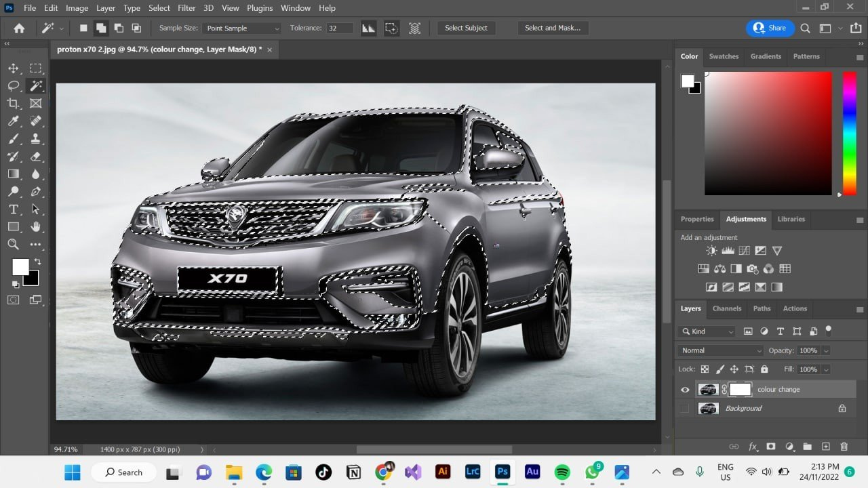868x488 pixels.
Task: Select the Move tool
Action: tap(14, 68)
